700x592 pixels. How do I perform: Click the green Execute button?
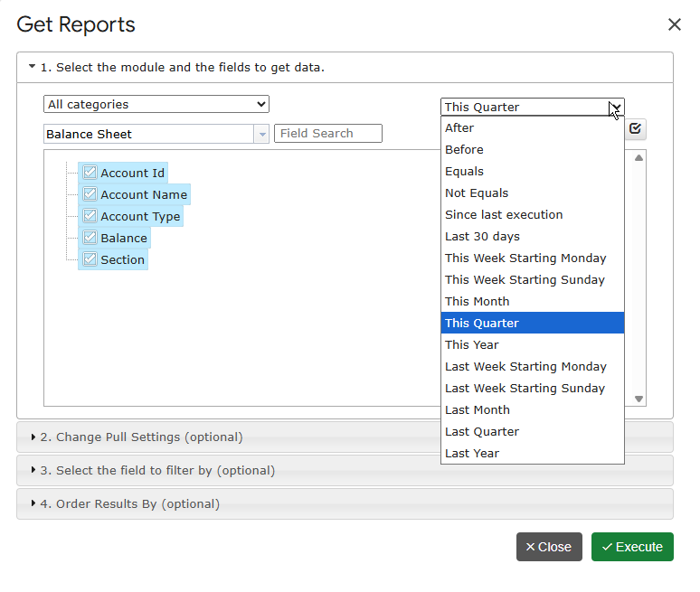tap(632, 547)
